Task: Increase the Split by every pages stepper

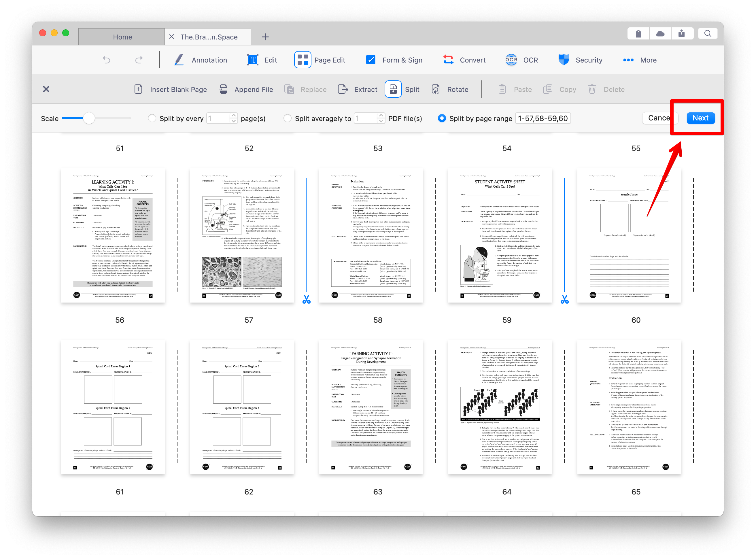Action: (233, 115)
